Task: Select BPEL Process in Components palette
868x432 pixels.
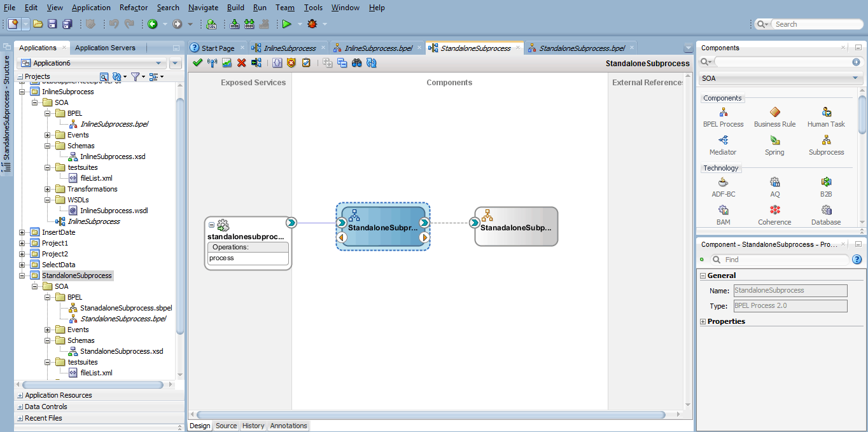Action: tap(723, 118)
